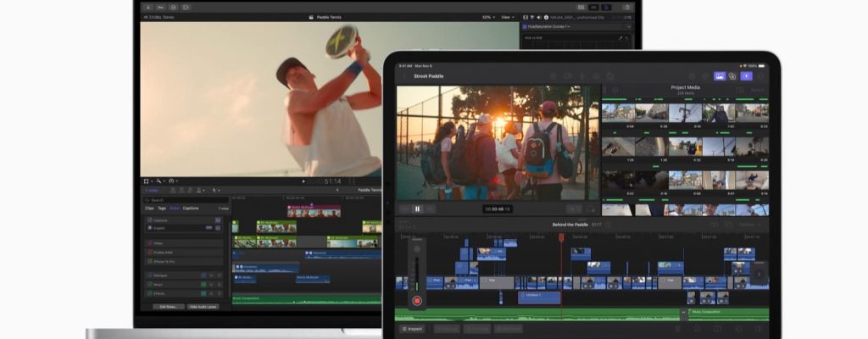The height and width of the screenshot is (339, 868).
Task: Pause playback in the Street Paddle viewer
Action: coord(417,208)
